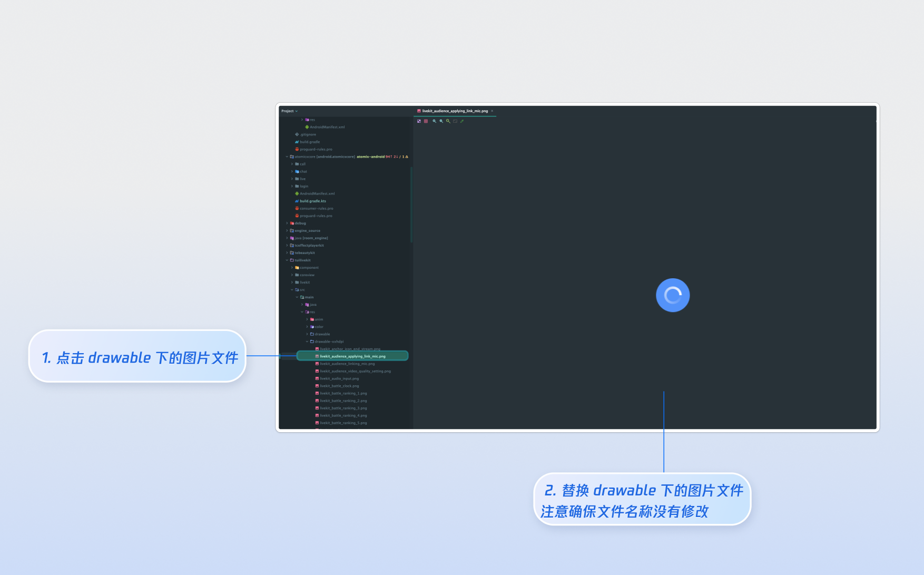Click the fit zoom to window icon
Image resolution: width=924 pixels, height=575 pixels.
(455, 121)
